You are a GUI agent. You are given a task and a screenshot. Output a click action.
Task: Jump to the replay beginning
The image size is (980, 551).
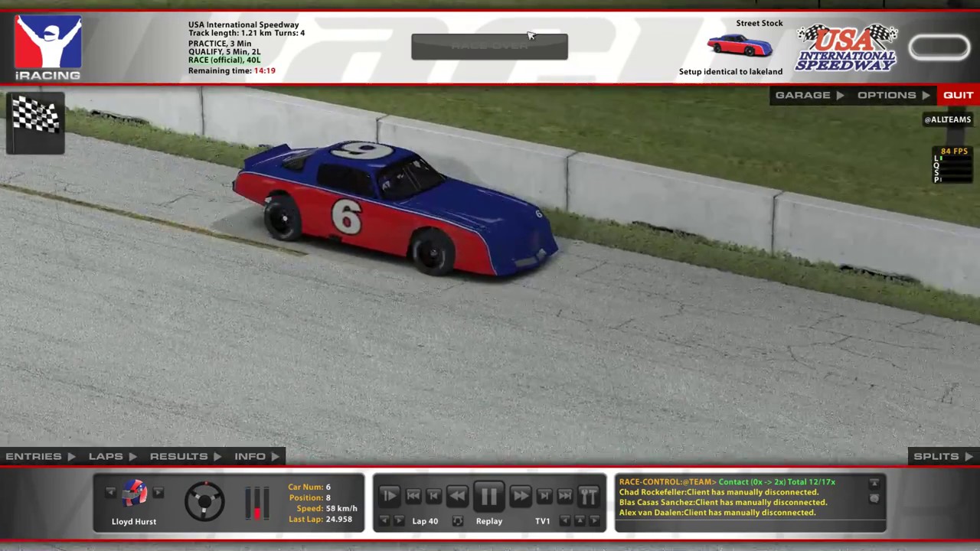pyautogui.click(x=413, y=496)
